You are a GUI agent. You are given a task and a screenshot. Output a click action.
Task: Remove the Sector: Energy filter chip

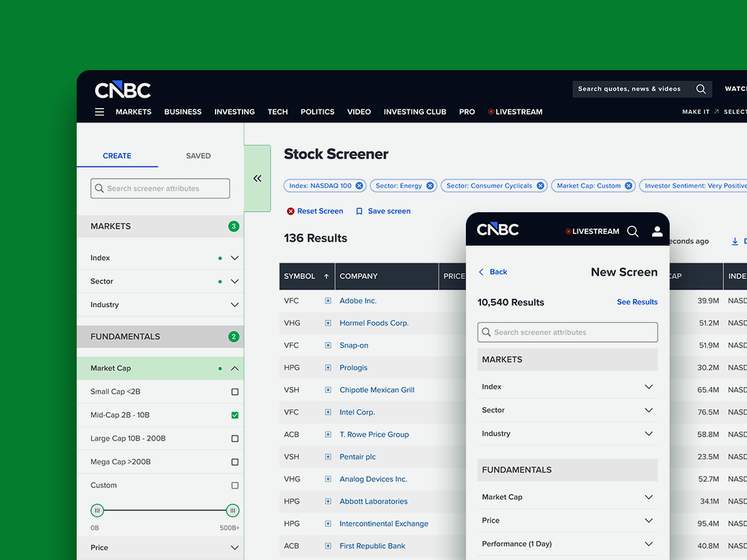(x=430, y=186)
